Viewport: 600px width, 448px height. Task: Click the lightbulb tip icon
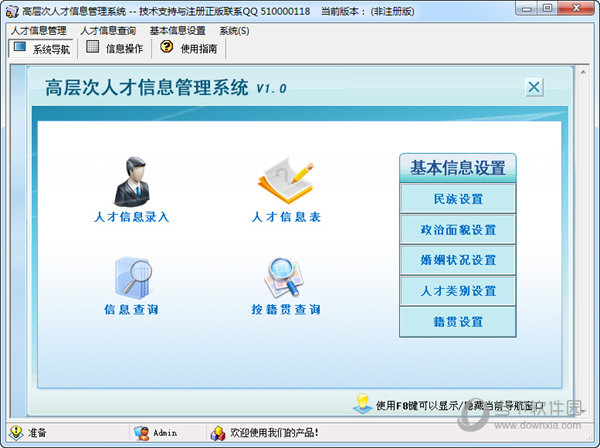tap(362, 404)
